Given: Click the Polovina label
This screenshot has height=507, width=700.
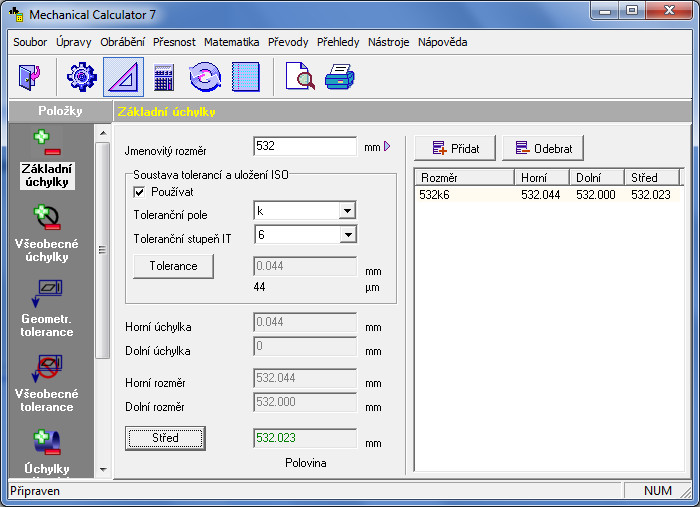Looking at the screenshot, I should click(x=306, y=463).
